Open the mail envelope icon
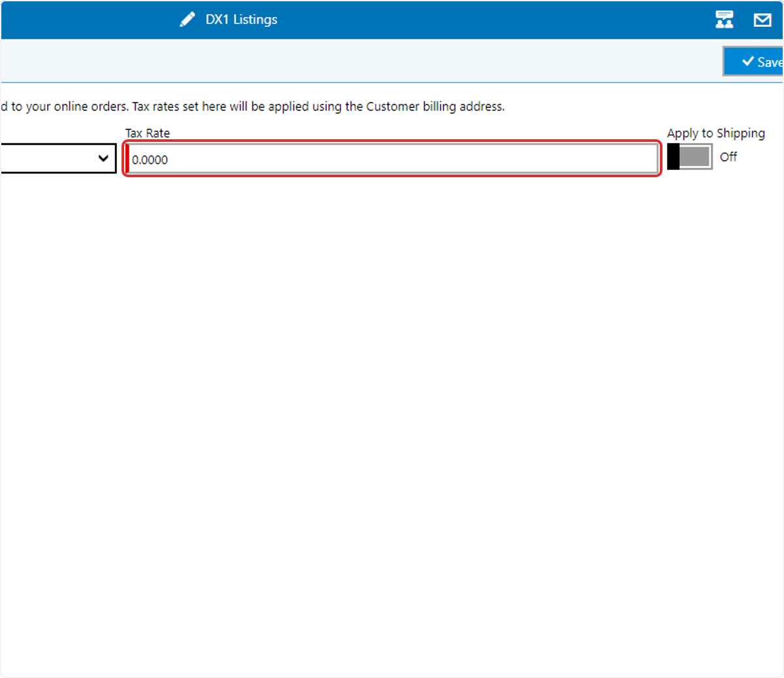This screenshot has height=678, width=784. point(762,20)
